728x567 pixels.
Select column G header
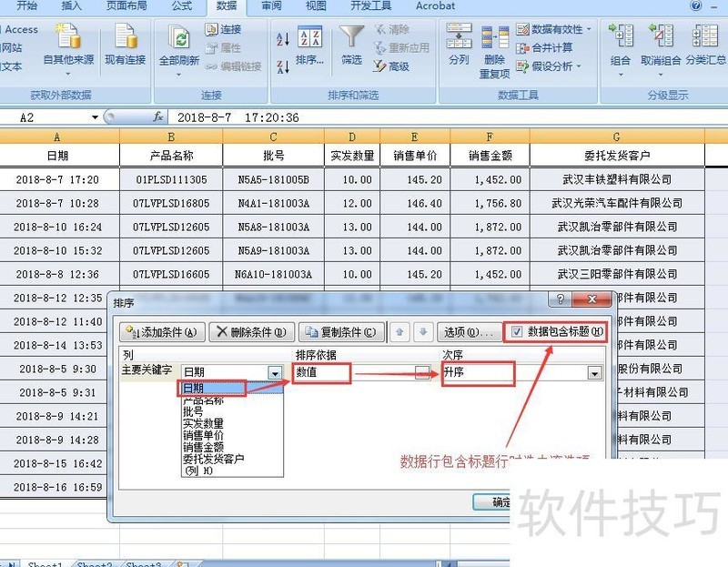(617, 137)
